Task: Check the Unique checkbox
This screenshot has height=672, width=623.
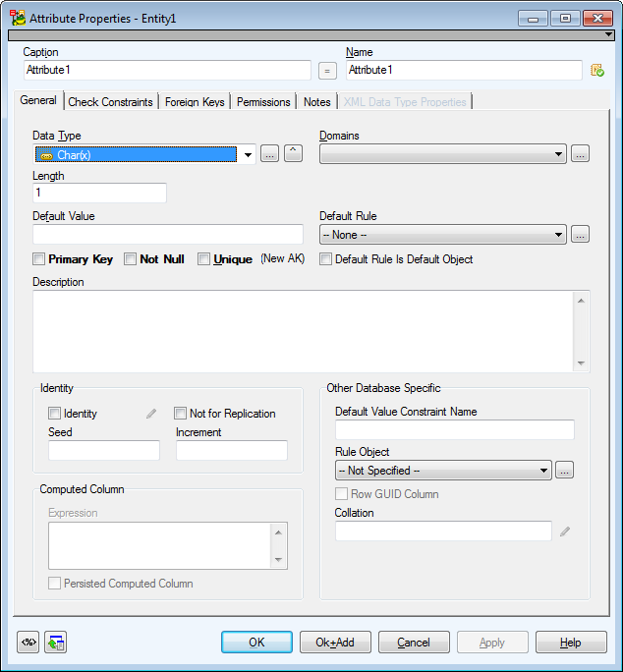Action: click(x=203, y=258)
